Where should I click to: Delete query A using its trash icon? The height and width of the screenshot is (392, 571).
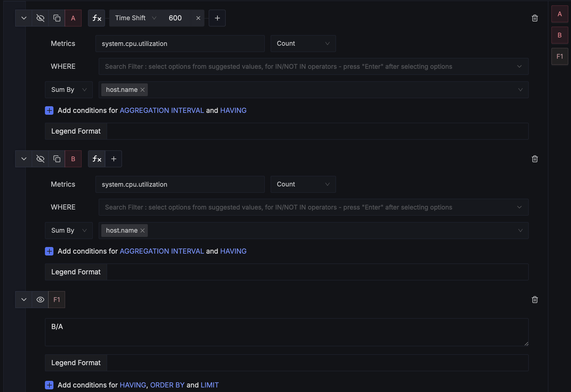(x=535, y=18)
